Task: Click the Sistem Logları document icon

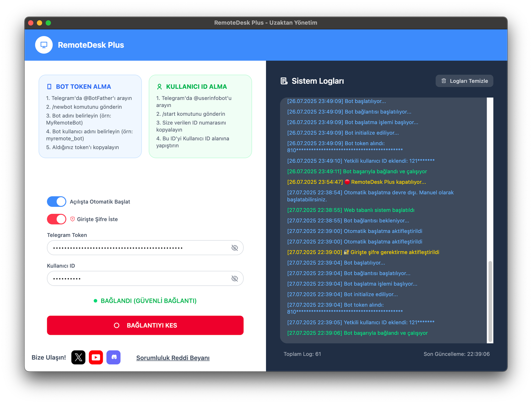Action: pyautogui.click(x=284, y=81)
